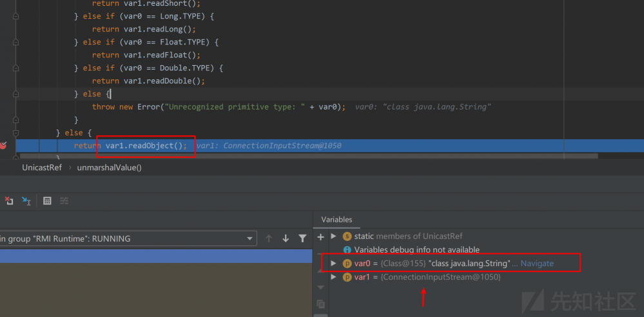Click 'return var1.readLong();' code line
644x317 pixels.
pyautogui.click(x=144, y=29)
